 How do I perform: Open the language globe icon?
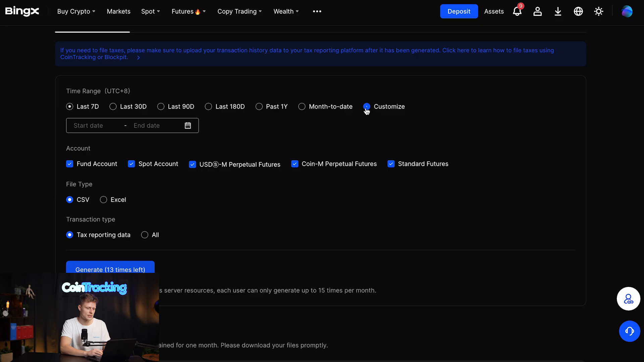(578, 11)
